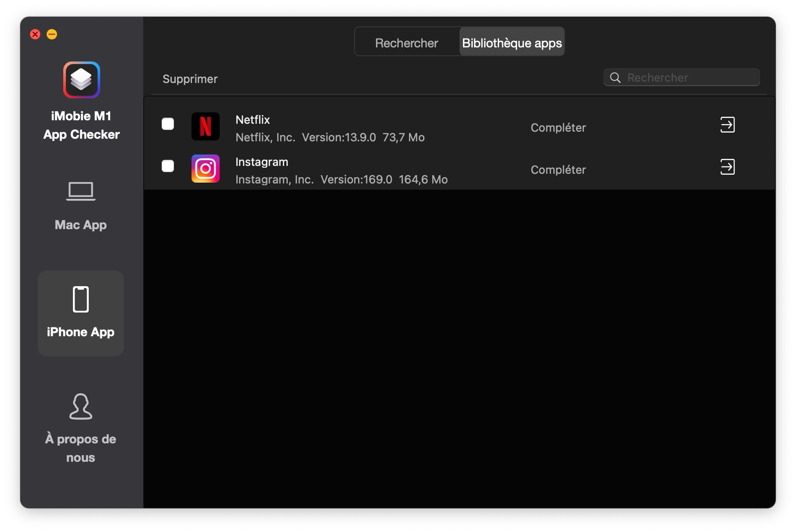Click inside the Rechercher search field
796x532 pixels.
tap(690, 77)
